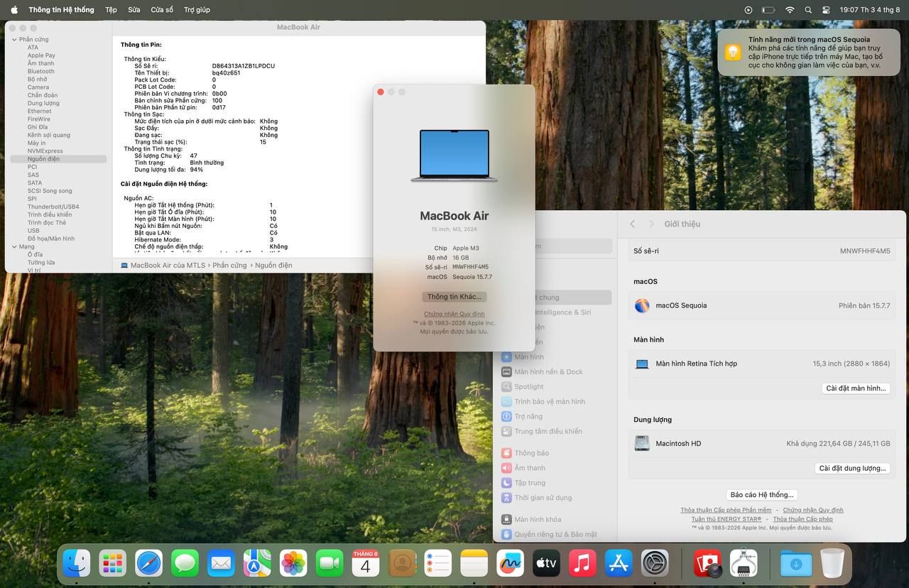909x588 pixels.
Task: Click the date and time in menu bar
Action: (870, 10)
